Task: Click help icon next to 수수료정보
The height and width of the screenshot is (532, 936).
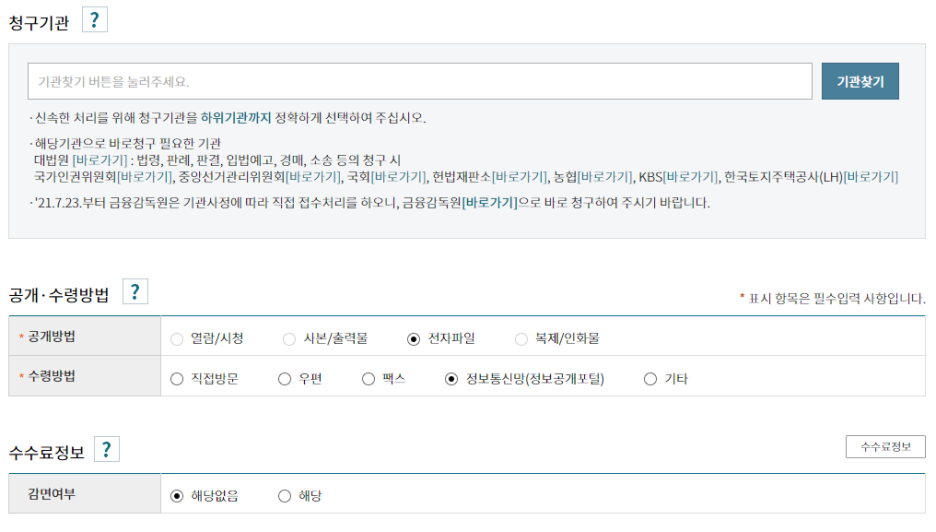Action: [106, 450]
